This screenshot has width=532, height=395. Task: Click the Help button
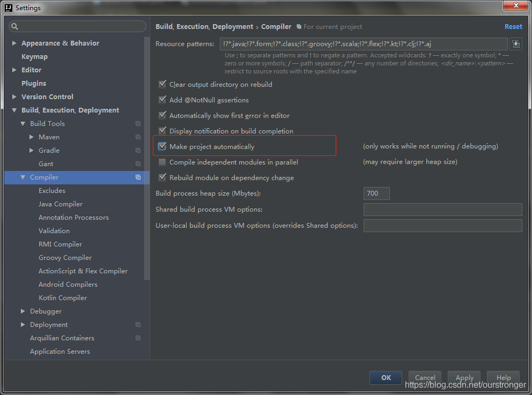[504, 377]
